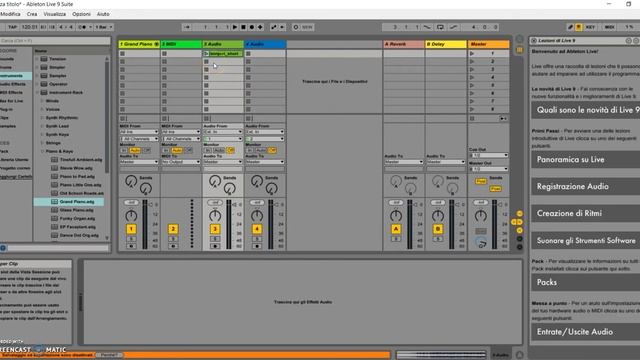
Task: Open MIDI From dropdown on Grand Piano track
Action: 139,132
